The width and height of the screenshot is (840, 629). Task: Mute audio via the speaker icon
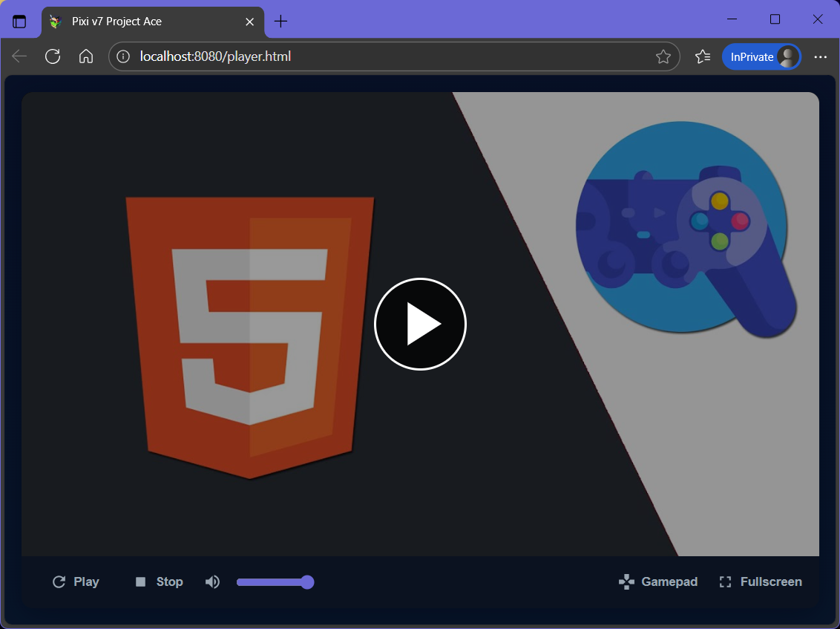212,581
